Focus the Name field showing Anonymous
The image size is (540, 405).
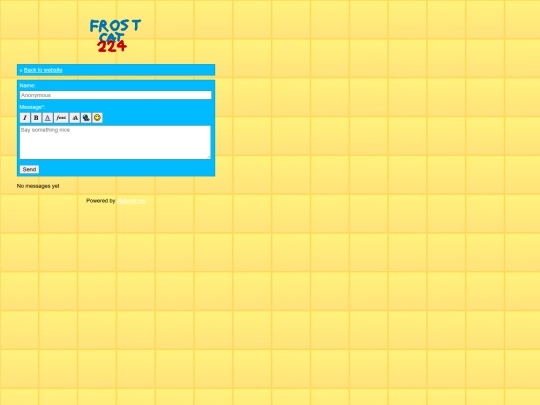click(x=115, y=95)
